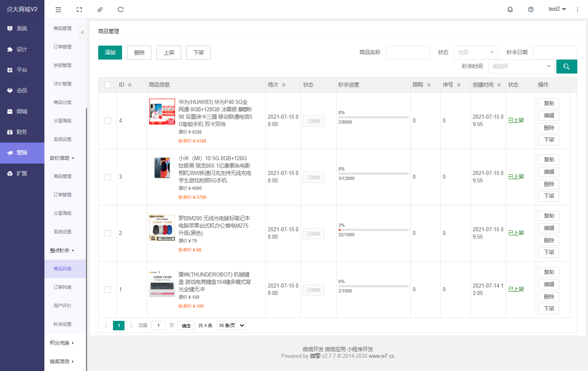Click the green 添加 button
The image size is (588, 371).
pyautogui.click(x=110, y=53)
